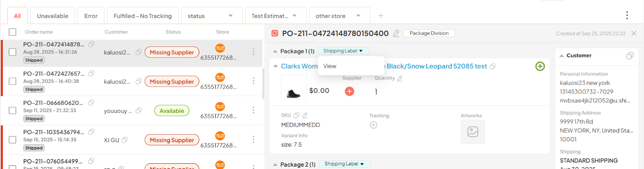Open the three-dot menu for the first order
Viewport: 644px width, 169px height.
pyautogui.click(x=253, y=52)
